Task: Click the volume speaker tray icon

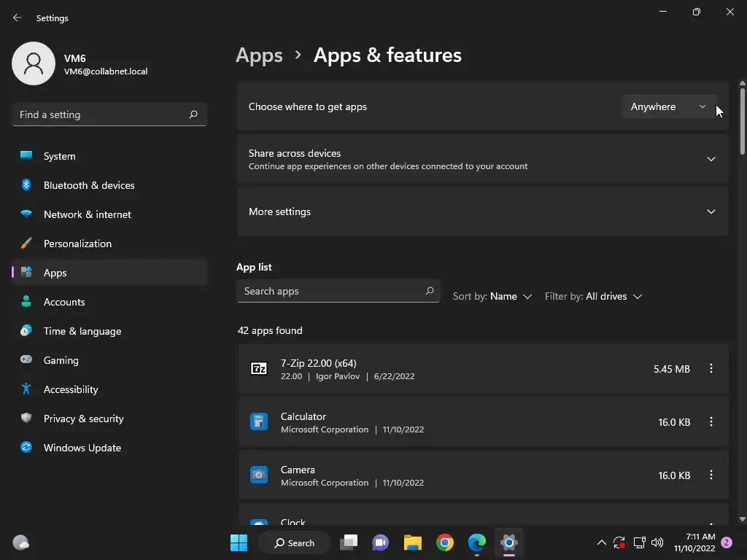Action: point(657,542)
